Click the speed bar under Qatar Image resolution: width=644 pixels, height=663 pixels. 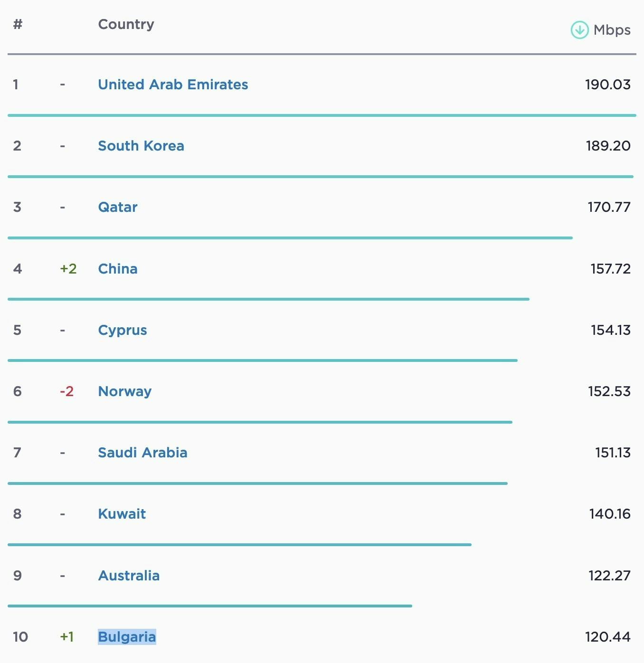(290, 238)
